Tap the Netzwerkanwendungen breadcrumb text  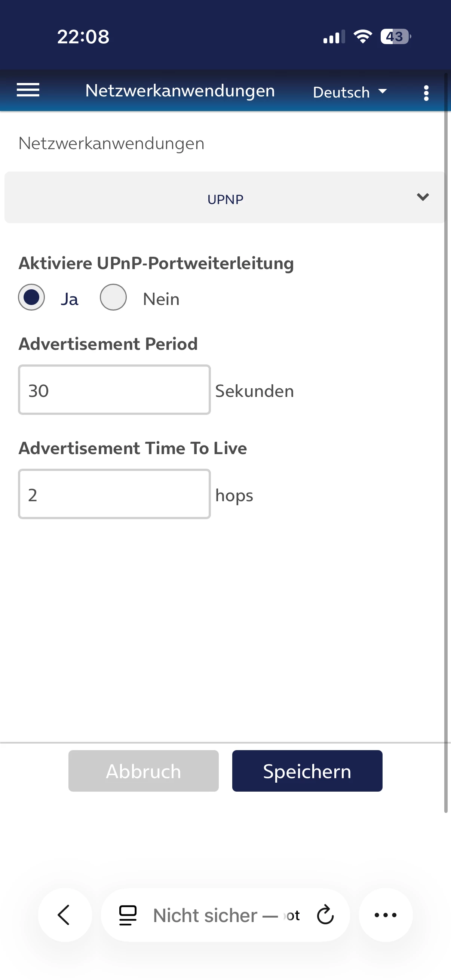111,144
